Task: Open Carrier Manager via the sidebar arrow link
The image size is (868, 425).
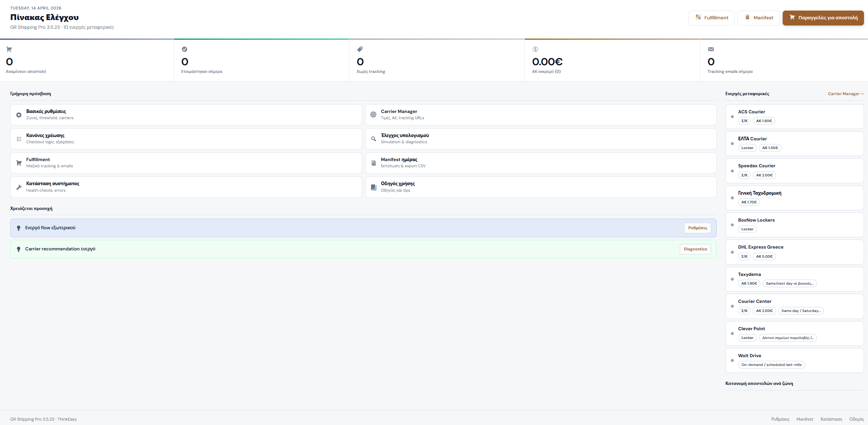Action: [845, 94]
